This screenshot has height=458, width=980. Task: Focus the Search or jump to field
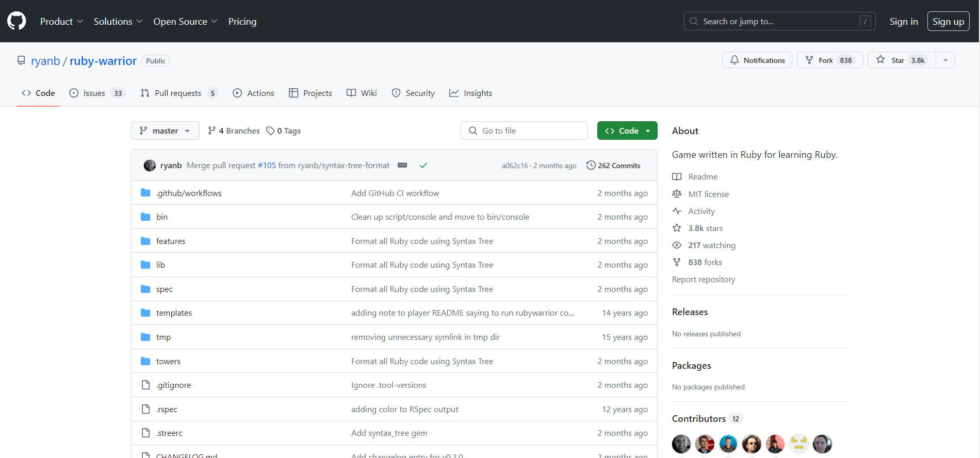[x=779, y=21]
